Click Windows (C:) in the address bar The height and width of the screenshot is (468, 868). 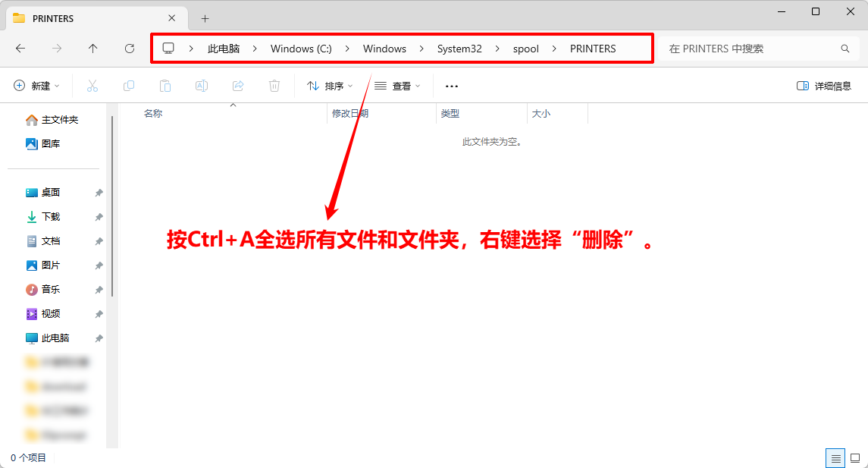point(301,49)
